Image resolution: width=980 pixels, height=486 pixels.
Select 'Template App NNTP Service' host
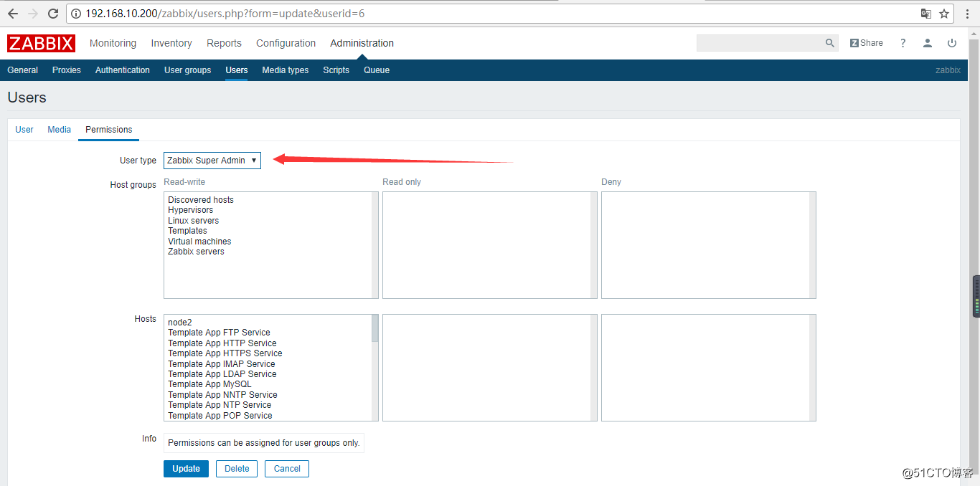222,395
